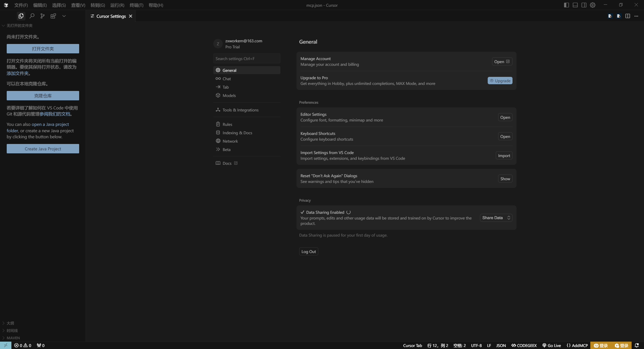This screenshot has height=349, width=644.
Task: Open the 运行(R) menu
Action: click(x=117, y=5)
